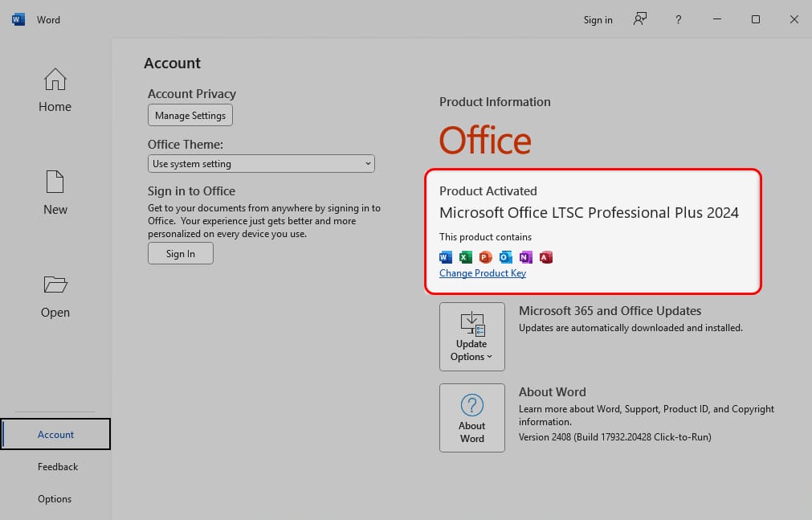
Task: Click the Office logo under Product Information
Action: point(485,140)
